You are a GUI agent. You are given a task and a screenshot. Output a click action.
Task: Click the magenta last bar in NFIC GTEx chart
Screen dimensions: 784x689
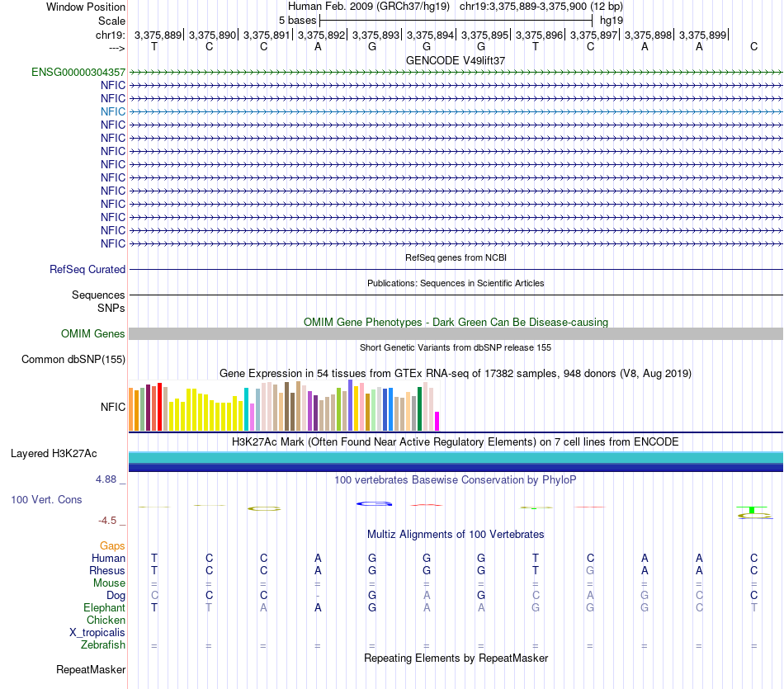tap(437, 421)
